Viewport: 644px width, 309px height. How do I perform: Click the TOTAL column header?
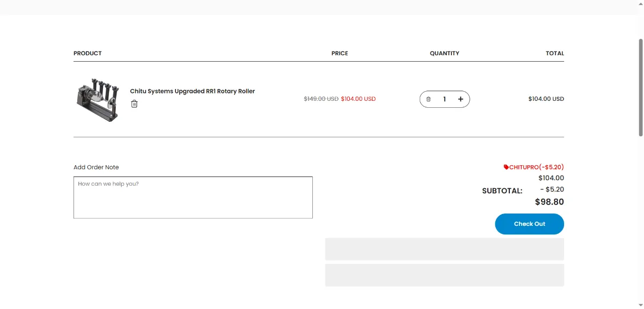[555, 53]
